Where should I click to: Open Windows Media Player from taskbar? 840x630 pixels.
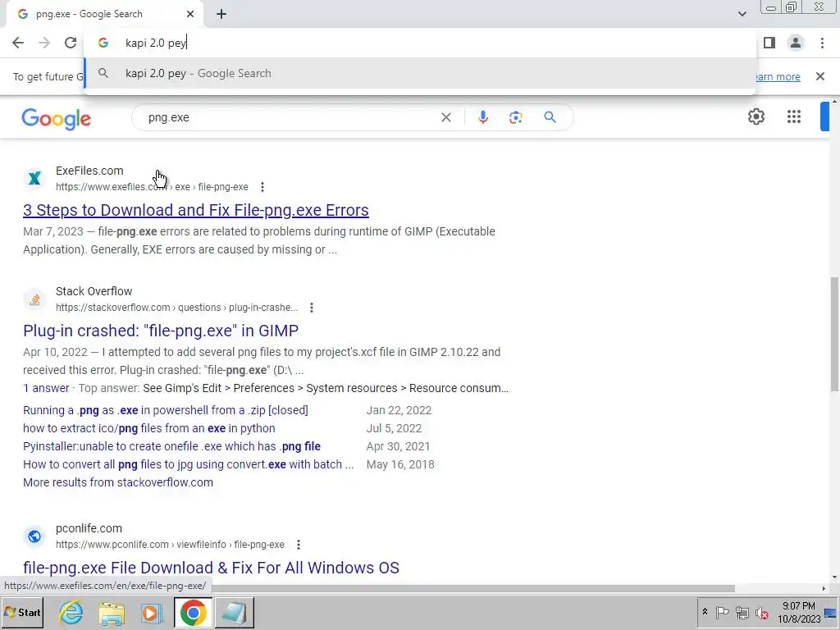point(152,613)
